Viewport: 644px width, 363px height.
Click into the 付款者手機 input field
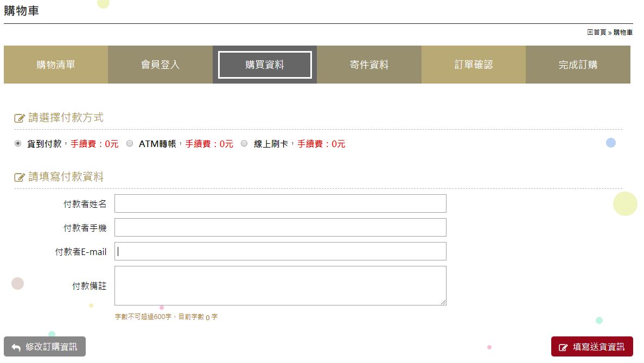pos(280,227)
